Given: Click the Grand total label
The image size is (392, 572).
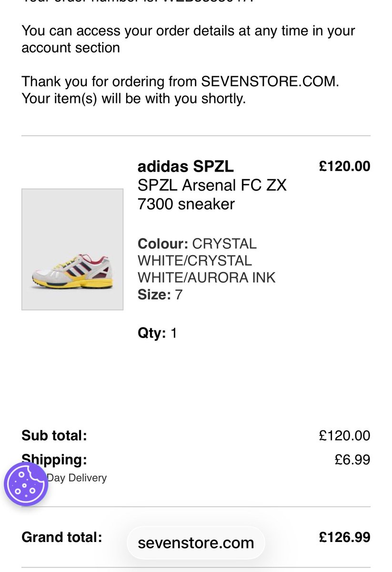Looking at the screenshot, I should pos(62,537).
